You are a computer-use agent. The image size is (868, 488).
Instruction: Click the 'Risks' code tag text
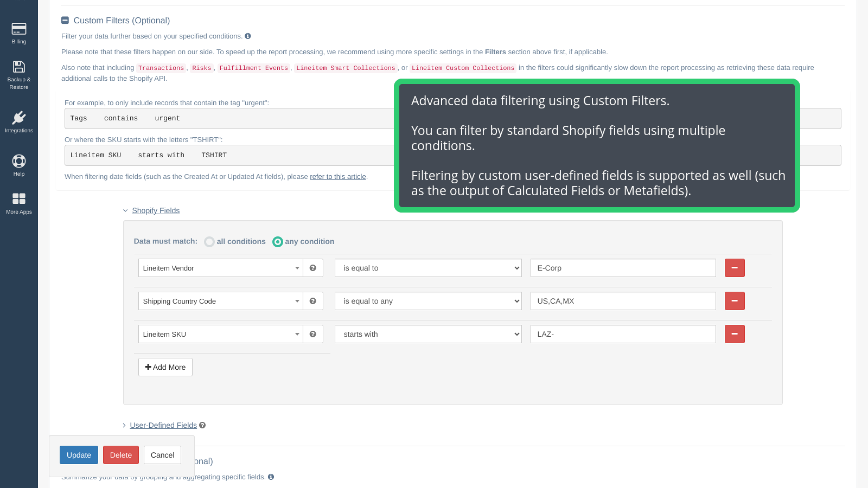(x=202, y=68)
